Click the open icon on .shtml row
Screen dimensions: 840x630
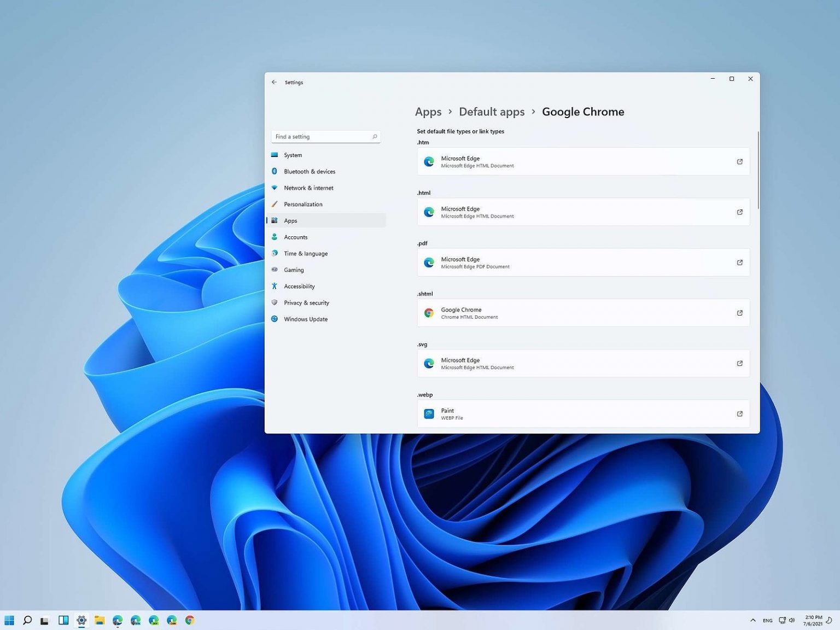click(x=739, y=313)
